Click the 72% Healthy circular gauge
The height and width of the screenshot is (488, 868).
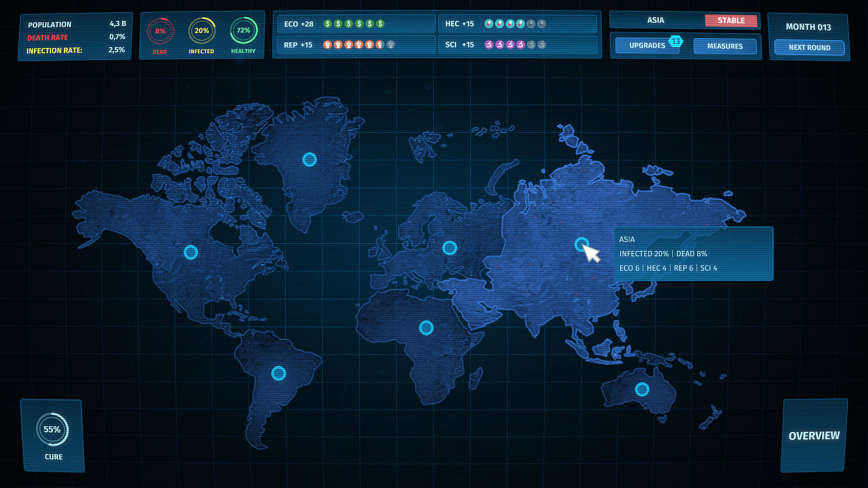[243, 30]
